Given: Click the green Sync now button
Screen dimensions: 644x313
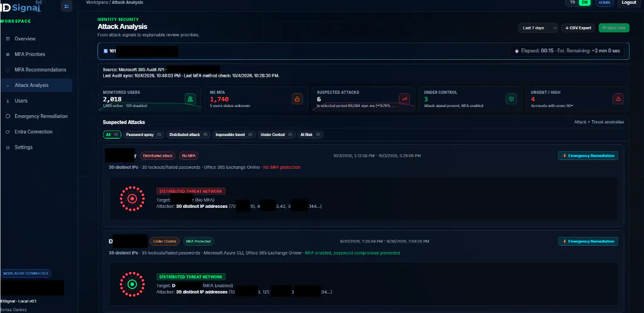Looking at the screenshot, I should pos(614,28).
